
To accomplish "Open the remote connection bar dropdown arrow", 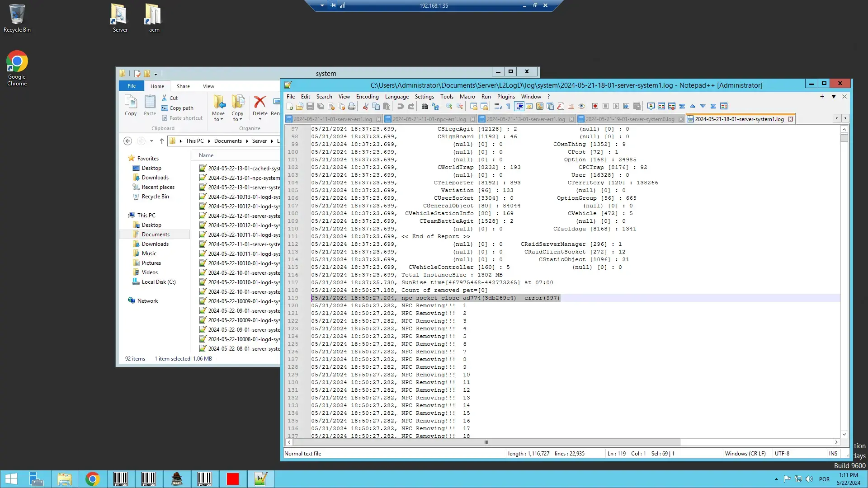I will tap(322, 5).
